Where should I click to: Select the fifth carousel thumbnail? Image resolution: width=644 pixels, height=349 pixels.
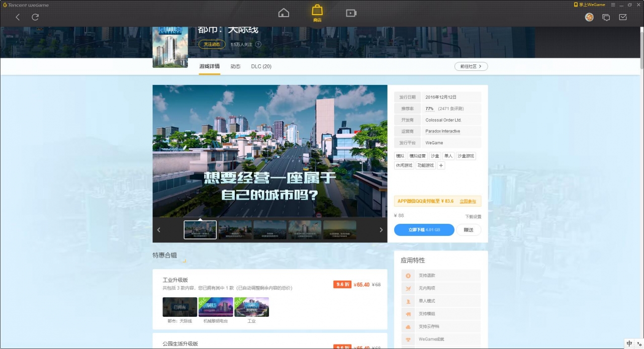tap(340, 230)
